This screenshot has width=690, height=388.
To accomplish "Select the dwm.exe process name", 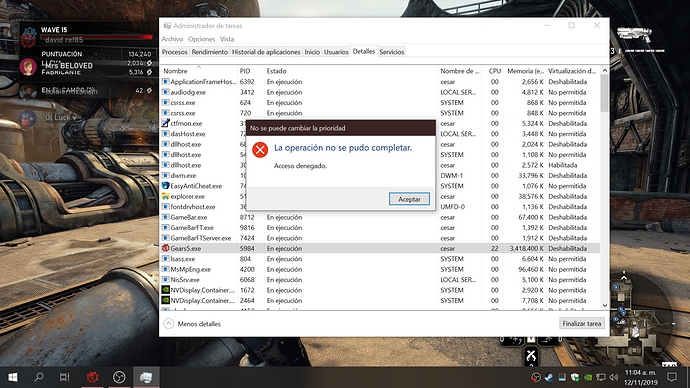I will (x=183, y=176).
